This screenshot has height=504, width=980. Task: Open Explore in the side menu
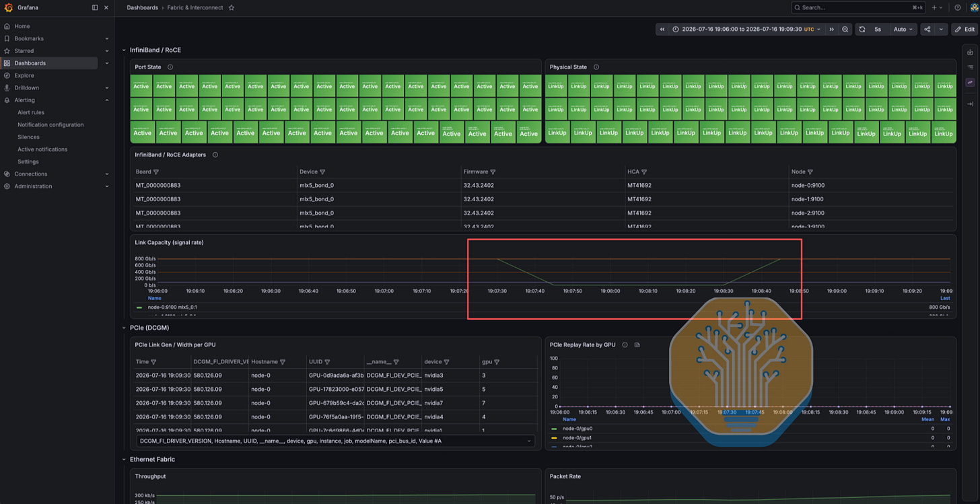coord(24,75)
